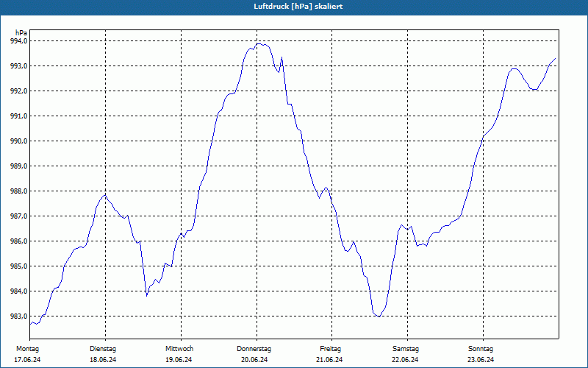Select the Samstag day label

tap(406, 349)
